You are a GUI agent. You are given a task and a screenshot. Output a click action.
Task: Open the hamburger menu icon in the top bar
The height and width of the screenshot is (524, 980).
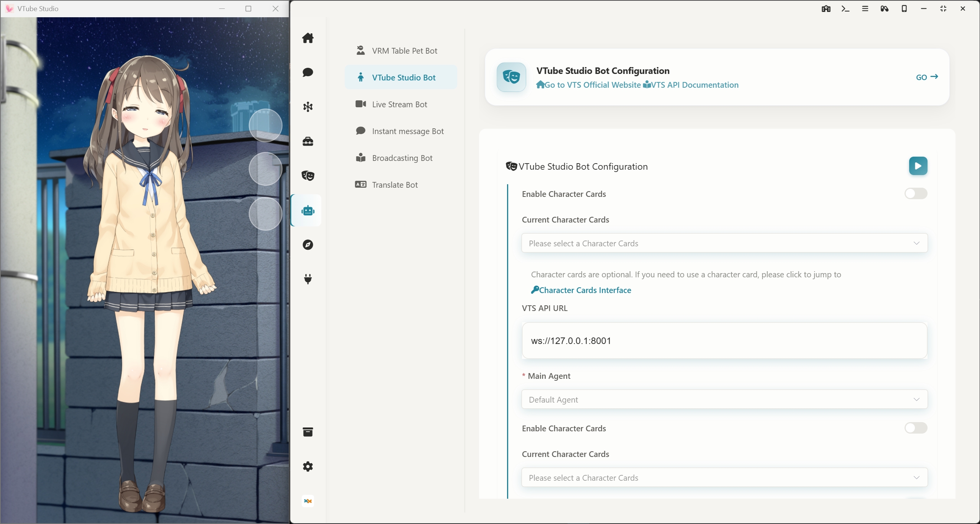[865, 9]
